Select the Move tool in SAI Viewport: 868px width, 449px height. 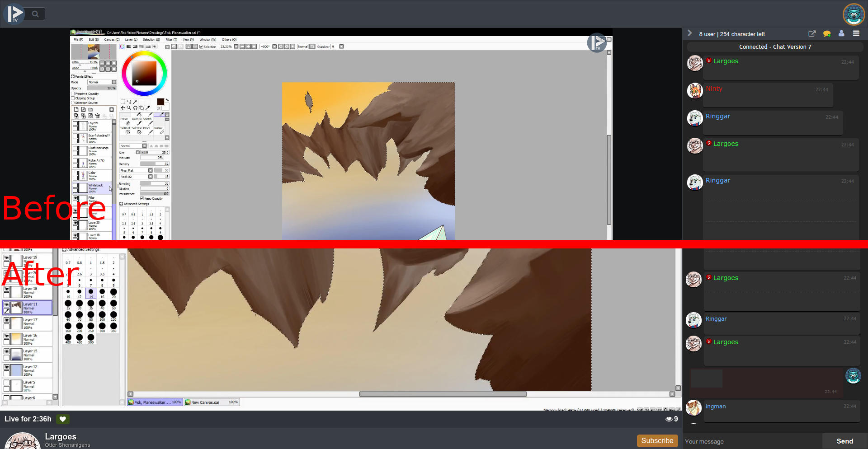click(x=123, y=108)
